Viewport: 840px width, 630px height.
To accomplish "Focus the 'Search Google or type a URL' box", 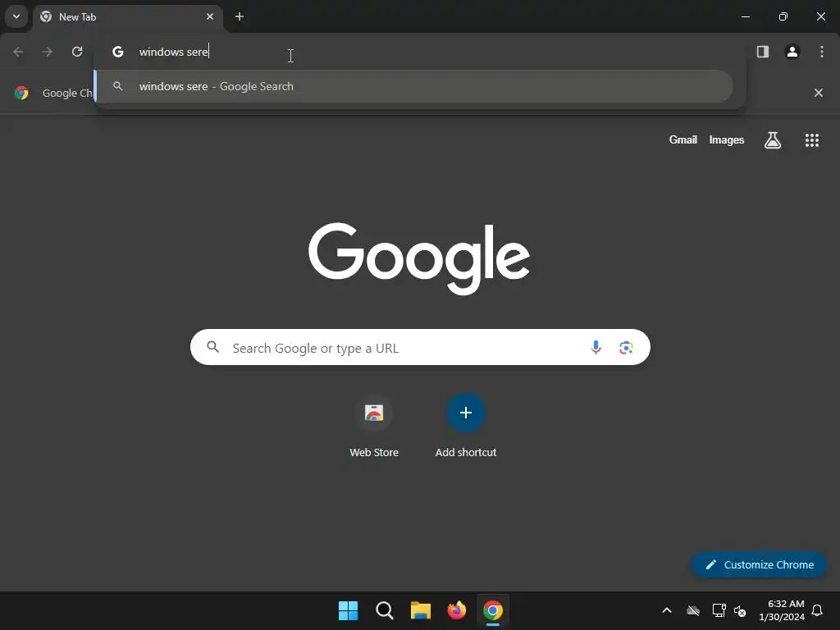I will click(x=420, y=347).
